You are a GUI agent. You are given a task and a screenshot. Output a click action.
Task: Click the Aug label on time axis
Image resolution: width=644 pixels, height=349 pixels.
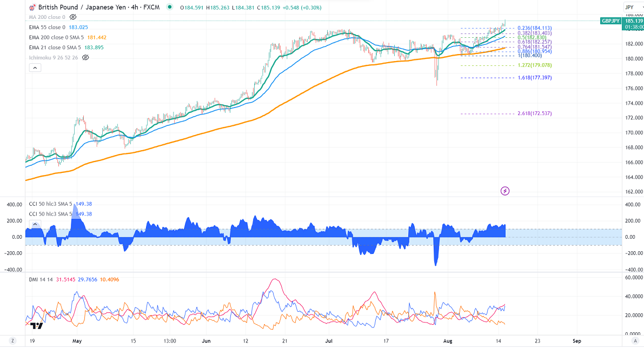click(448, 341)
